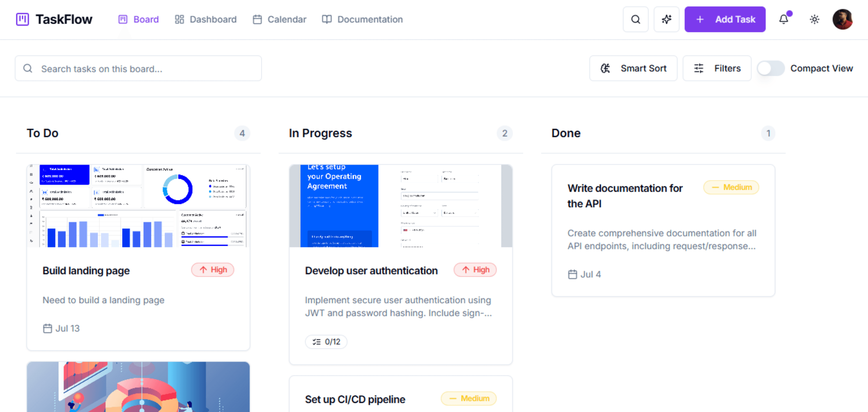Open the Develop user authentication title
This screenshot has height=412, width=868.
pyautogui.click(x=371, y=270)
